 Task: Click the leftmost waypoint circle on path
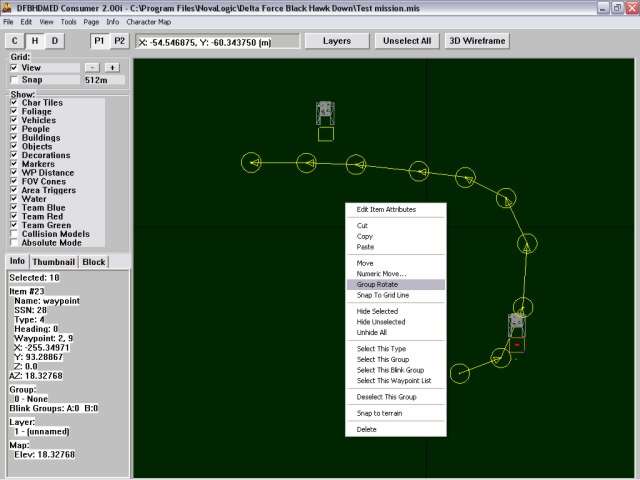[x=252, y=162]
